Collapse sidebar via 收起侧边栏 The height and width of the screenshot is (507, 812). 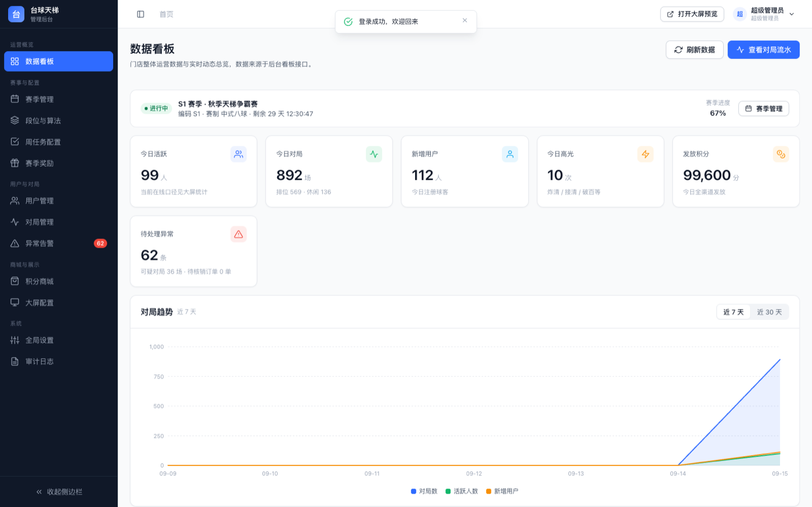click(x=59, y=492)
